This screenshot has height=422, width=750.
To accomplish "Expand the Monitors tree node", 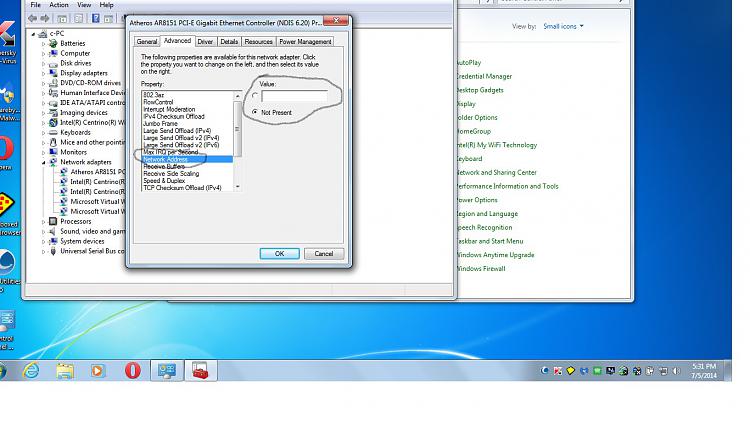I will click(x=44, y=152).
